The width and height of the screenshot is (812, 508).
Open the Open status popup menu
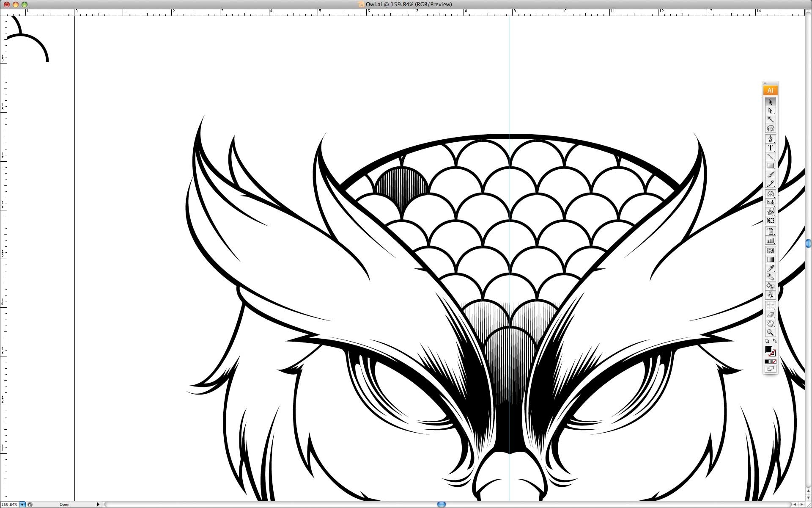[64, 504]
